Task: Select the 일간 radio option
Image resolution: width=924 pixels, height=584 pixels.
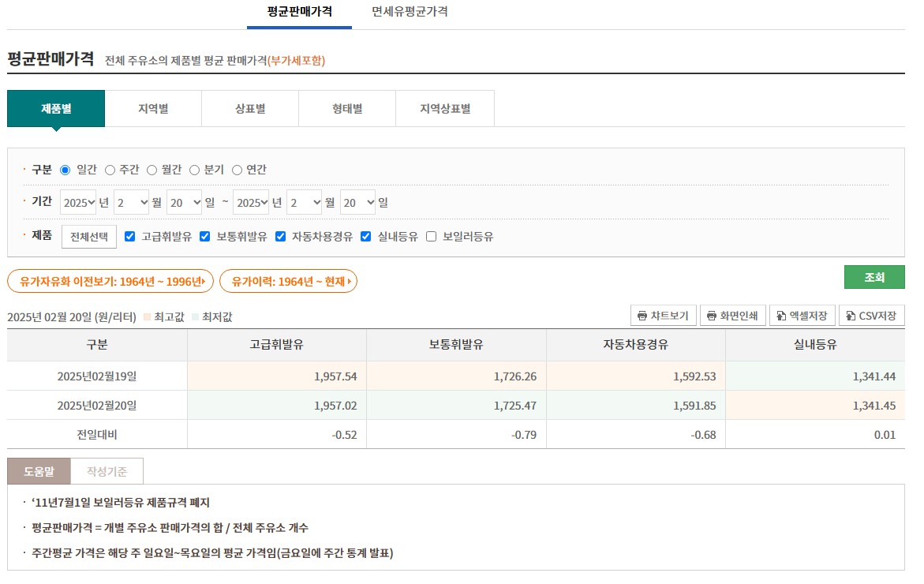Action: [65, 170]
